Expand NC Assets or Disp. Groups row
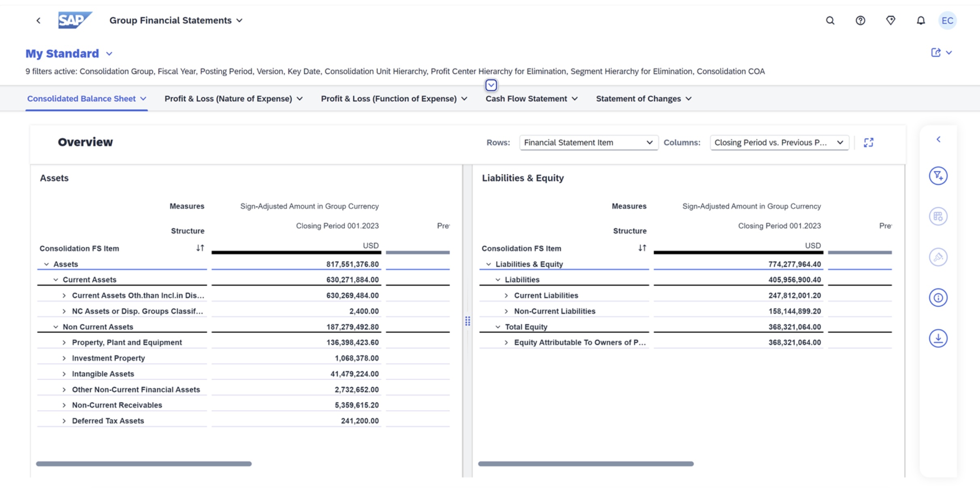This screenshot has height=488, width=980. click(x=64, y=312)
